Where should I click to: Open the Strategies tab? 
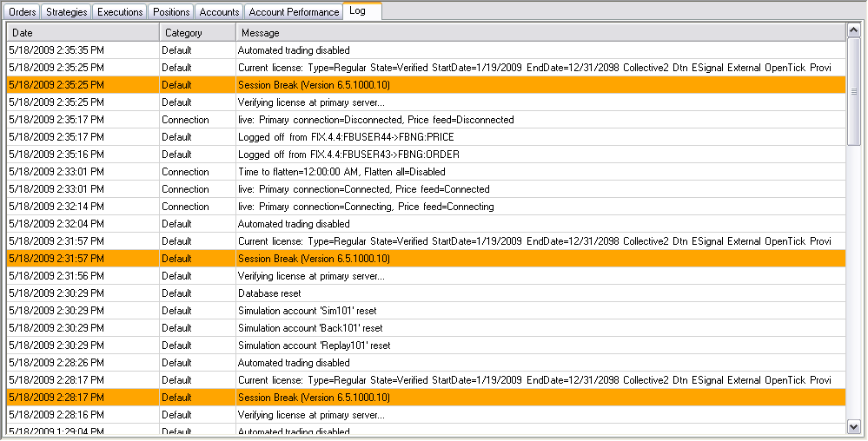click(66, 12)
